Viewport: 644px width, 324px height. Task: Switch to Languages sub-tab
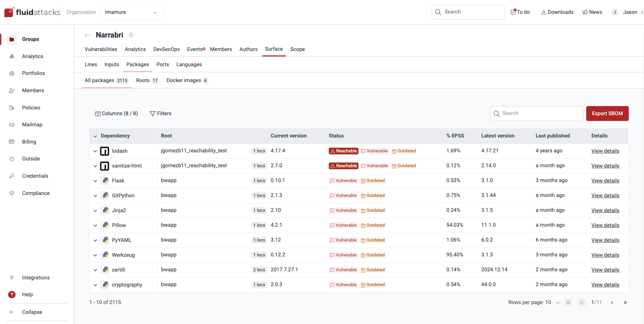tap(189, 65)
